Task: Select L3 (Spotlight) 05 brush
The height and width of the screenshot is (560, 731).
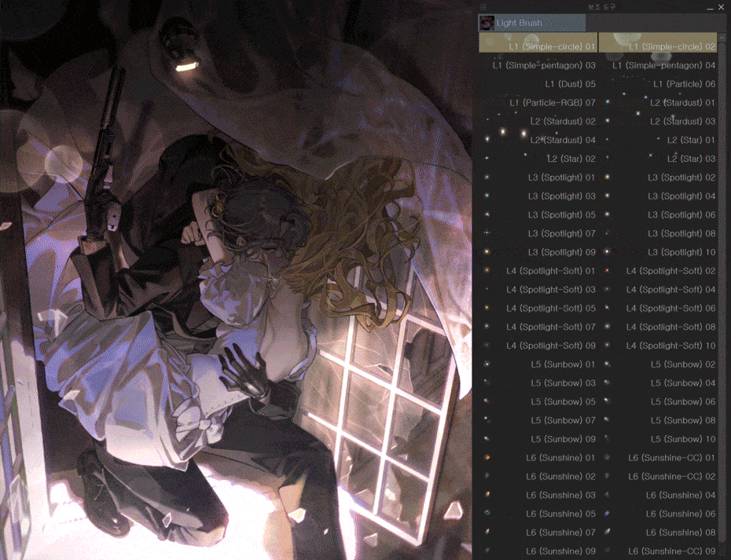Action: (x=538, y=215)
